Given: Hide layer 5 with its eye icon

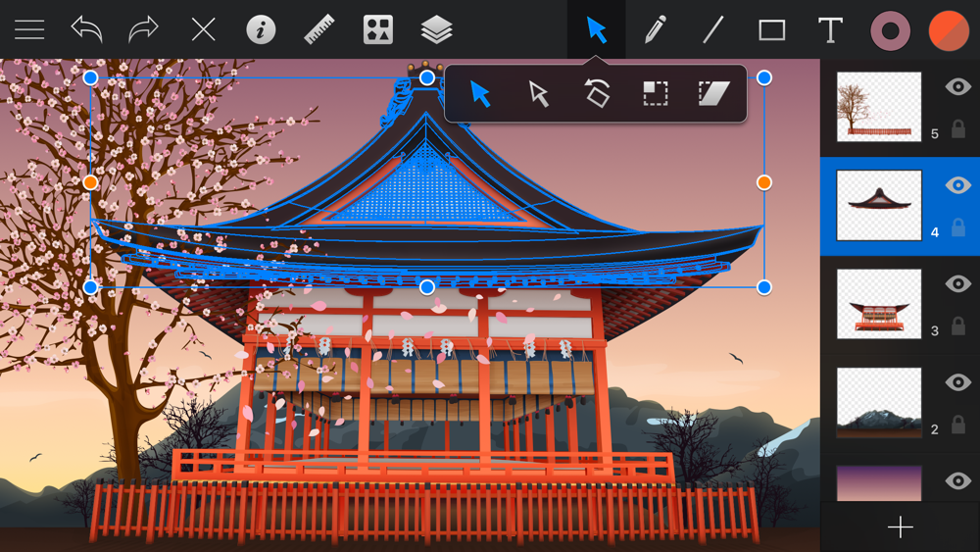Looking at the screenshot, I should (x=958, y=86).
